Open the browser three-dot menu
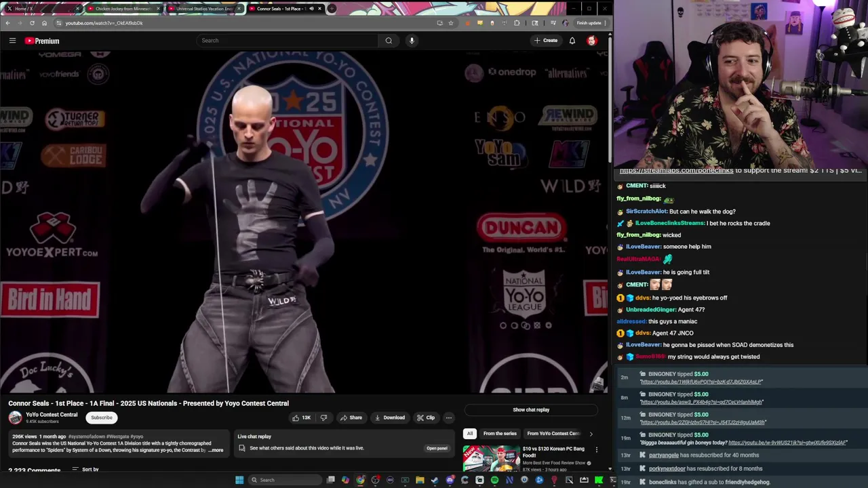868x488 pixels. coord(605,23)
